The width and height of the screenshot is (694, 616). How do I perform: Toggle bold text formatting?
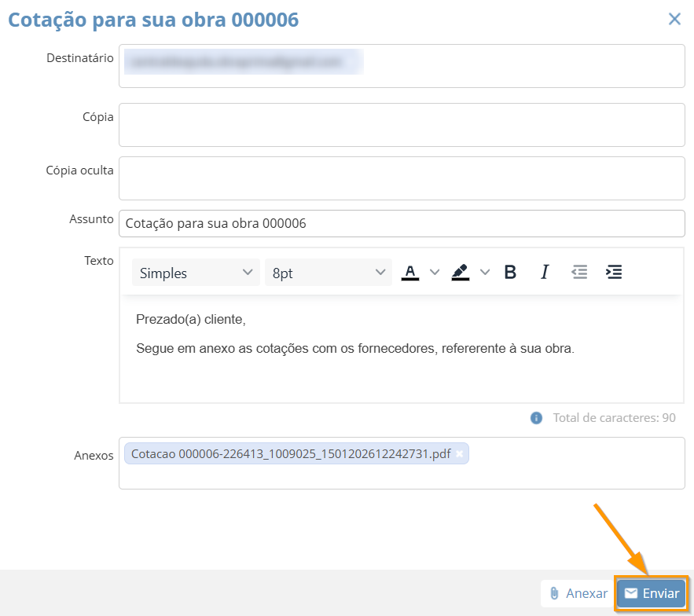[510, 273]
